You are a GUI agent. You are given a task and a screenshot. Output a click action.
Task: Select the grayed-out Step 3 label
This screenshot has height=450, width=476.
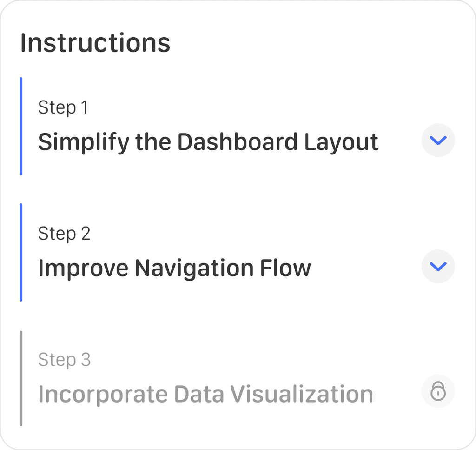[64, 360]
